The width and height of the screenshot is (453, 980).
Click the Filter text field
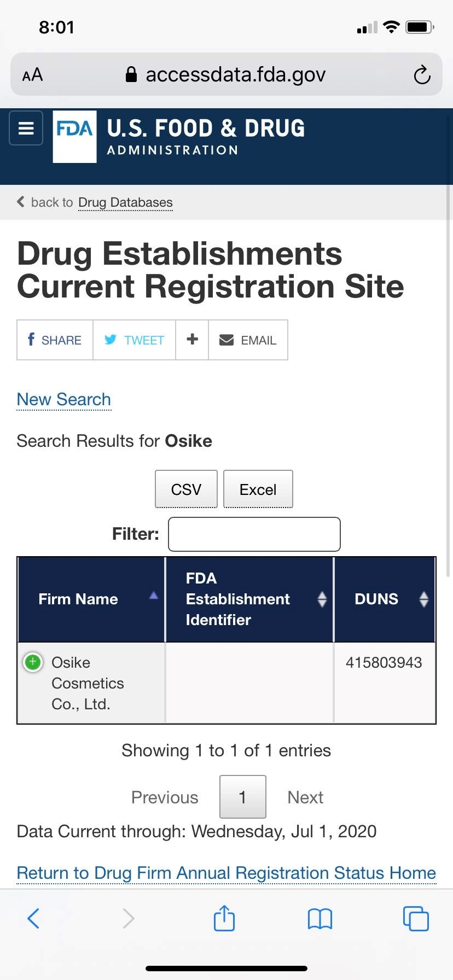pos(254,534)
